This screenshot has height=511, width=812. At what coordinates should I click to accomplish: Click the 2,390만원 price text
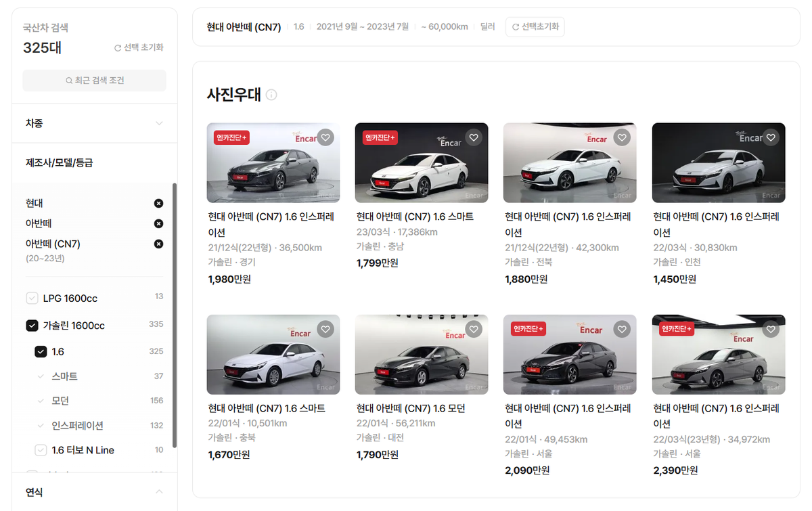coord(675,470)
